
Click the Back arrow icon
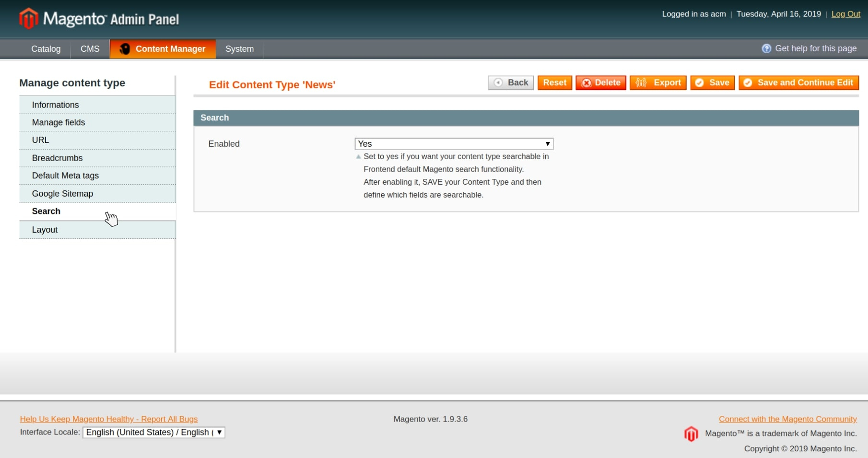tap(498, 82)
